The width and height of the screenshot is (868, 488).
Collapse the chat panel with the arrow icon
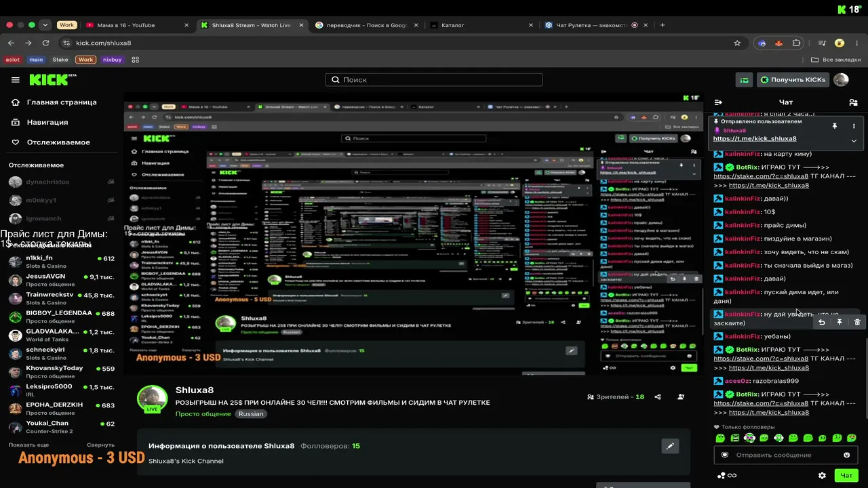click(x=718, y=102)
